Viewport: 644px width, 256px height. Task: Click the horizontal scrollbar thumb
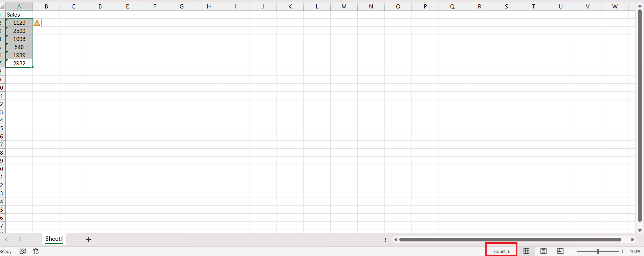click(x=510, y=240)
